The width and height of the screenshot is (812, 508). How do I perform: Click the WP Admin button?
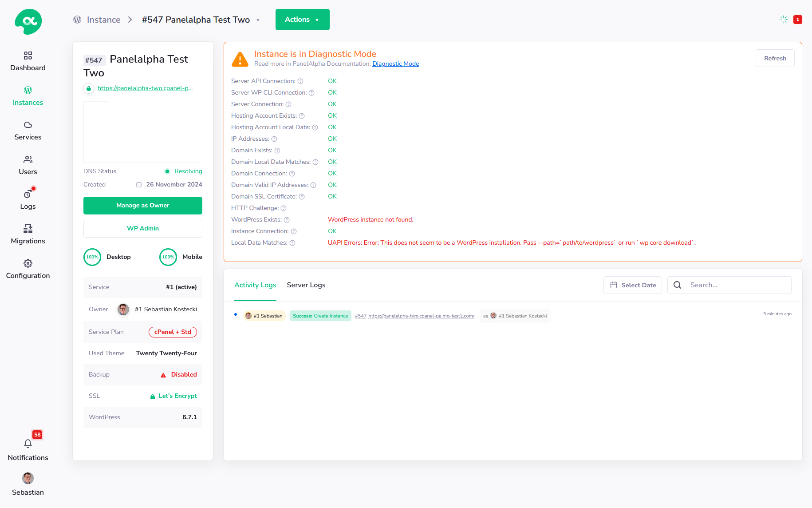tap(143, 229)
